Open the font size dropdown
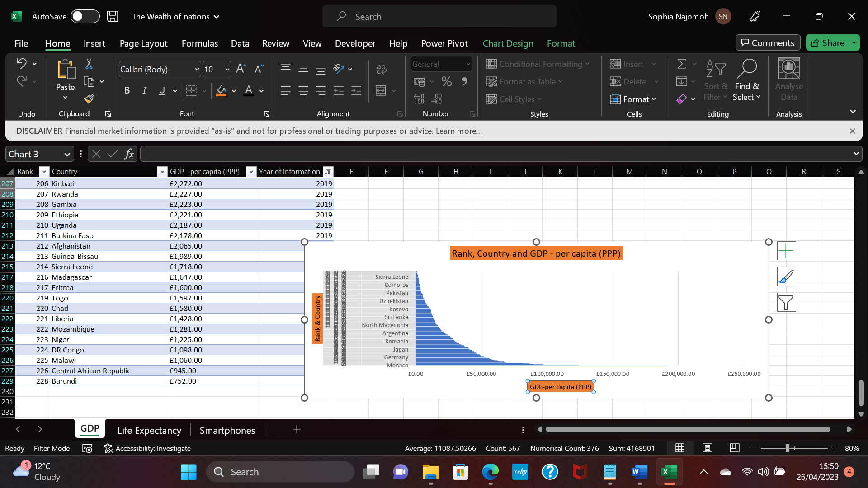 tap(226, 69)
